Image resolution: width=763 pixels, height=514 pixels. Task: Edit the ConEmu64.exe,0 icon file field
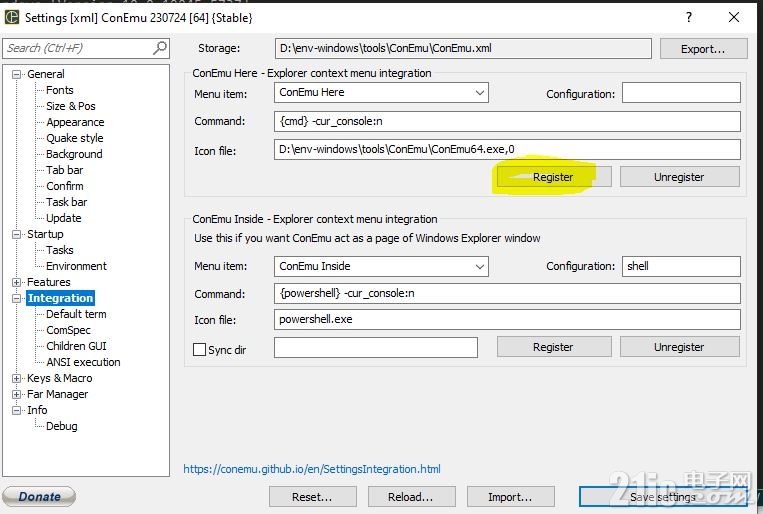coord(507,149)
